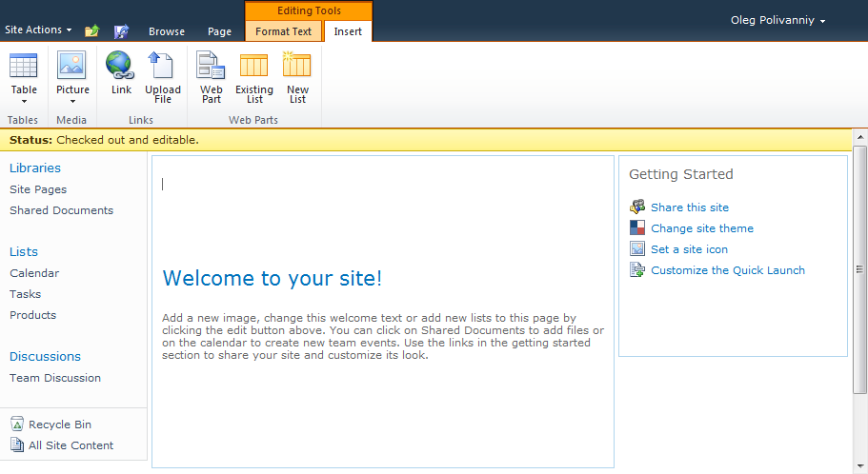Click the Share this site icon
Screen dimensions: 868x474
(x=637, y=207)
